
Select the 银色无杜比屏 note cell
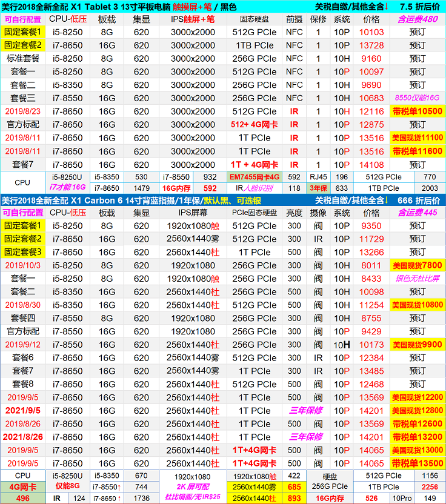tap(418, 279)
